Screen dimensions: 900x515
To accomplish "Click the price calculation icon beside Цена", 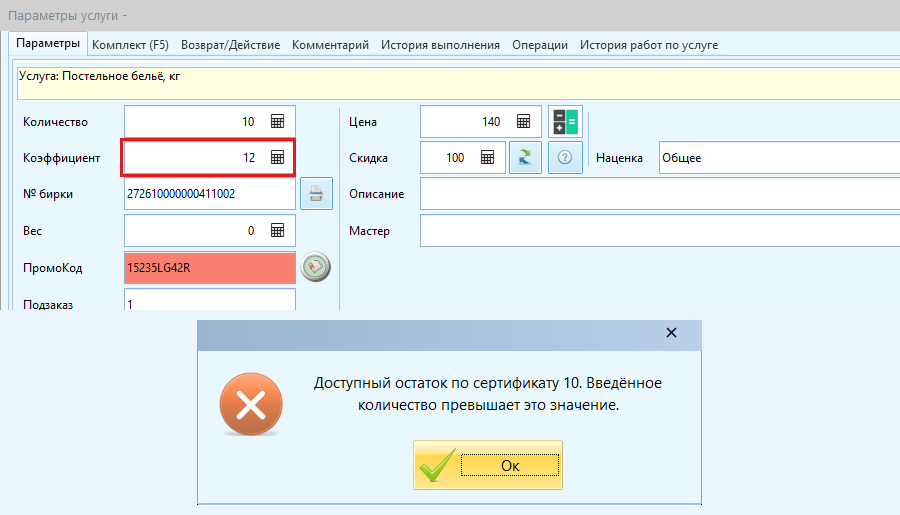I will click(x=565, y=122).
